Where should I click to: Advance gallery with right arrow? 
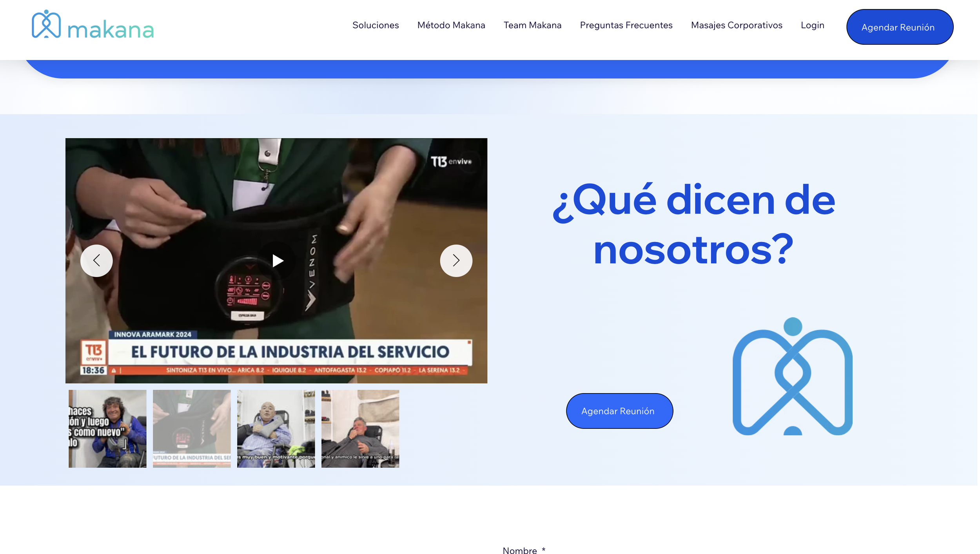coord(456,261)
